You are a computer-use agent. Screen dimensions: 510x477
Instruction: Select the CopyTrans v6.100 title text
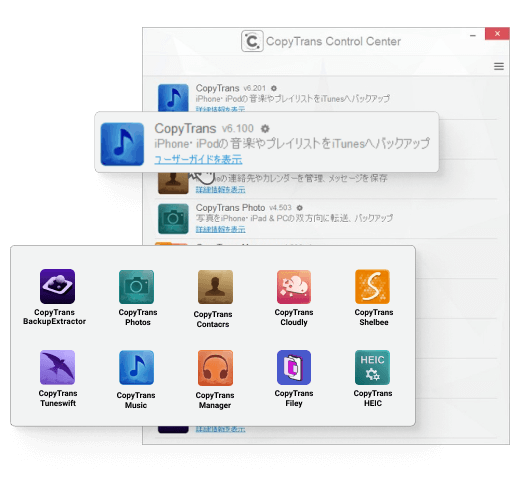(x=204, y=128)
